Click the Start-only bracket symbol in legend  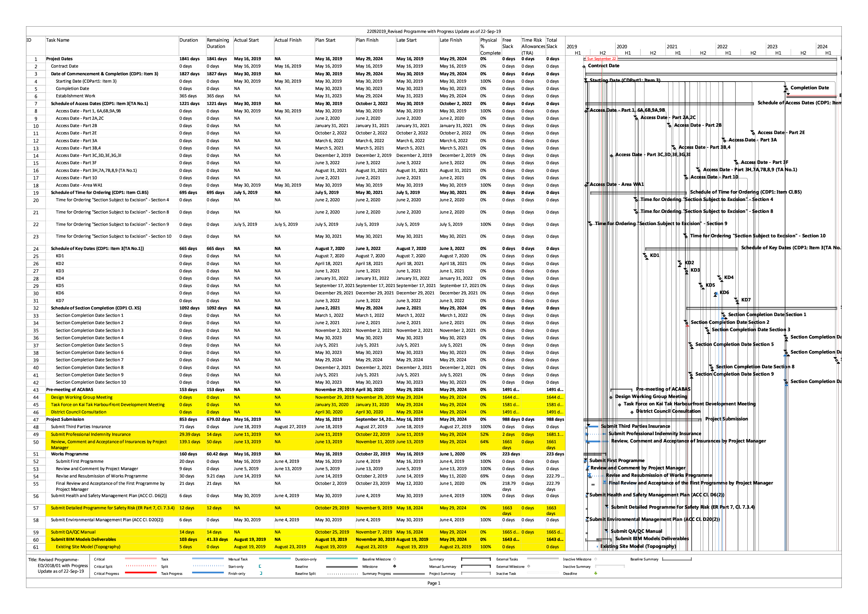coord(260,566)
